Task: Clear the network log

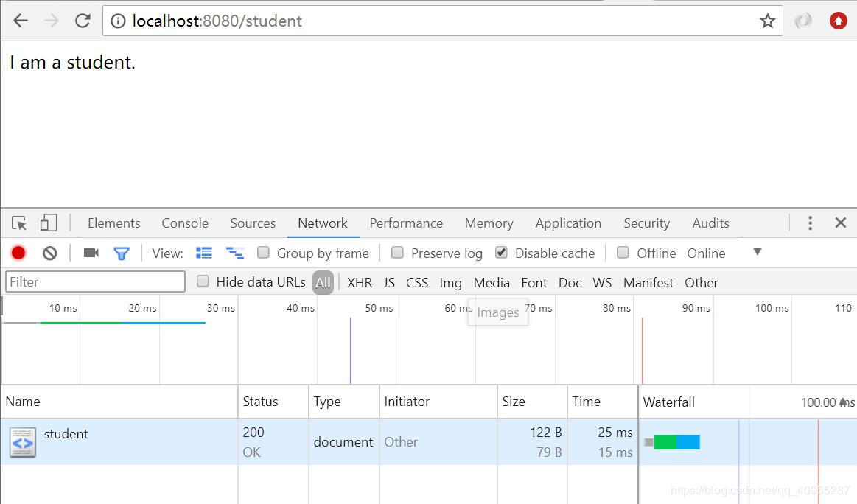Action: click(49, 253)
